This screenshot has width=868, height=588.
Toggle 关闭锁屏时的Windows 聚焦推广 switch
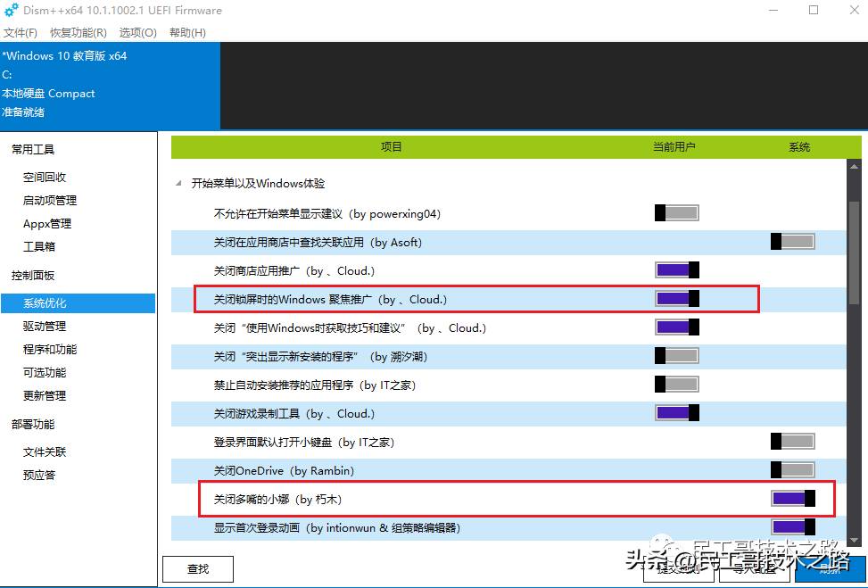[x=676, y=299]
